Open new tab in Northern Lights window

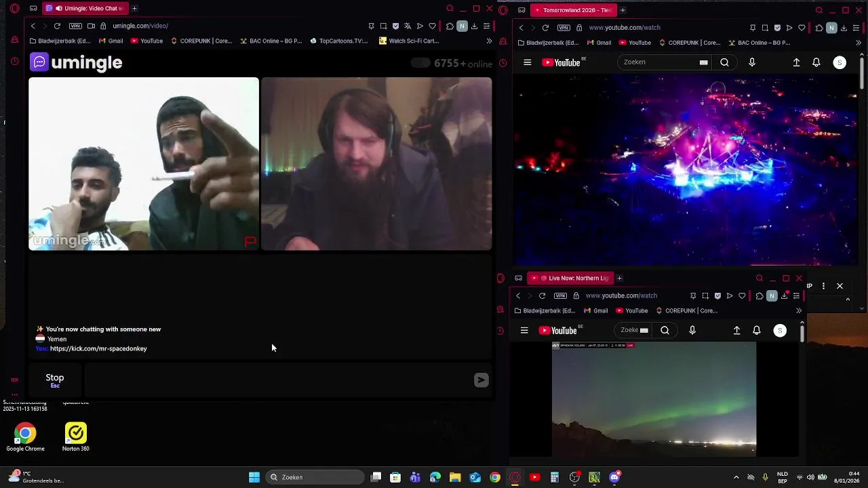(619, 278)
